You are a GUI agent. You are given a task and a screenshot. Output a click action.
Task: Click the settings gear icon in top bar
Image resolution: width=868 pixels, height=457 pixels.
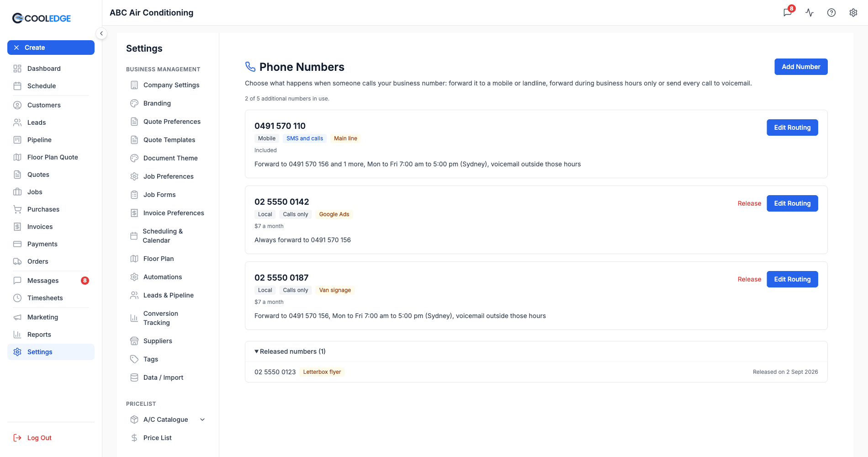click(x=853, y=13)
